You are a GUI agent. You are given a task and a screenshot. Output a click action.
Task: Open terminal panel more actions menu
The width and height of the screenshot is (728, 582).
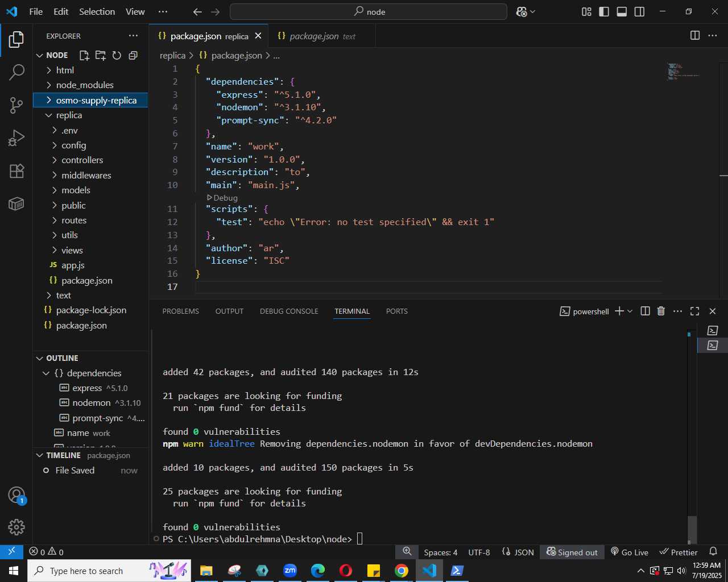click(677, 311)
